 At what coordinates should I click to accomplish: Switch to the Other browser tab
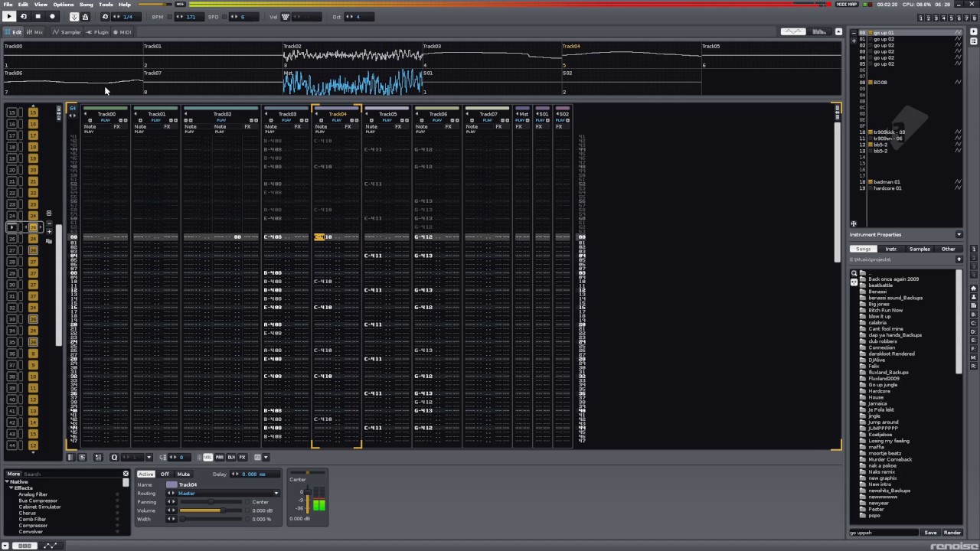[949, 249]
